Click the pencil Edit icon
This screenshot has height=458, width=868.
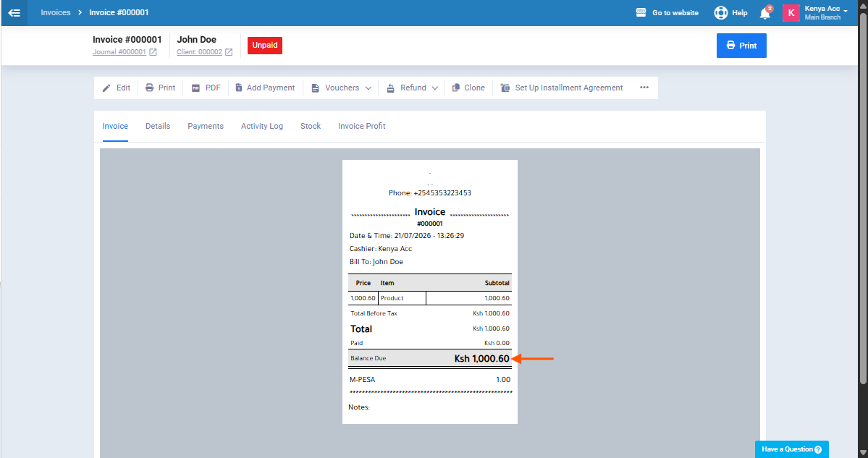click(x=106, y=88)
